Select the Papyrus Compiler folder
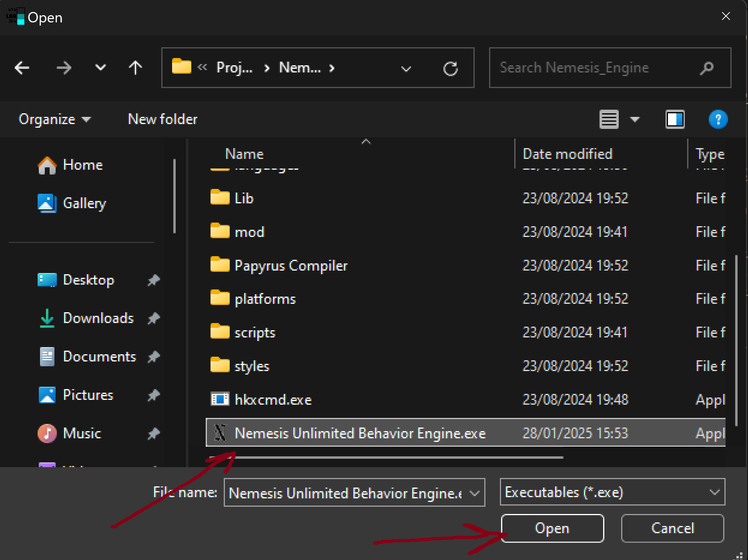The height and width of the screenshot is (560, 748). coord(291,265)
